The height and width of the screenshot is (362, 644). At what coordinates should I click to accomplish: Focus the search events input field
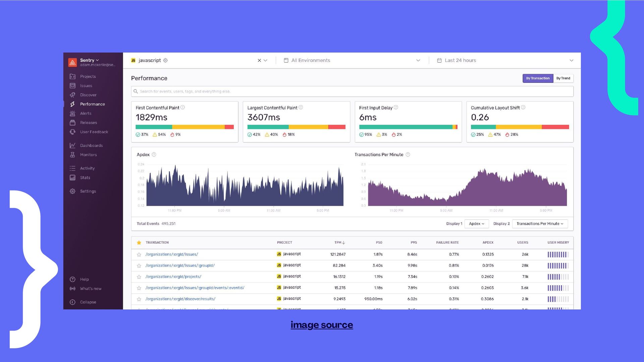(x=352, y=91)
